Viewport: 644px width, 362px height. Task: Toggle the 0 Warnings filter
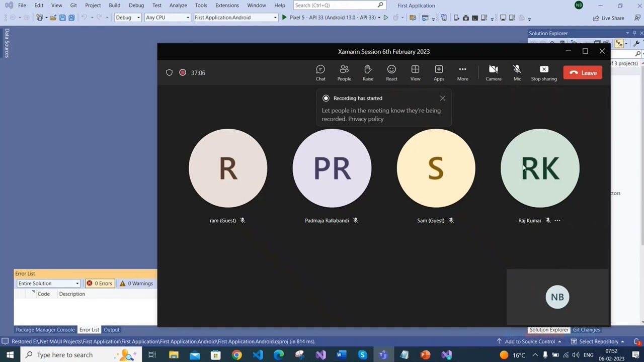point(136,284)
